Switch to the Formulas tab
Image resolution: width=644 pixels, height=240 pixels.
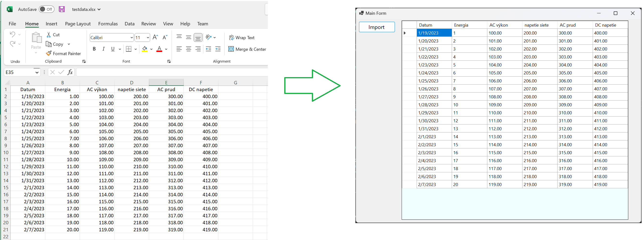pos(108,24)
